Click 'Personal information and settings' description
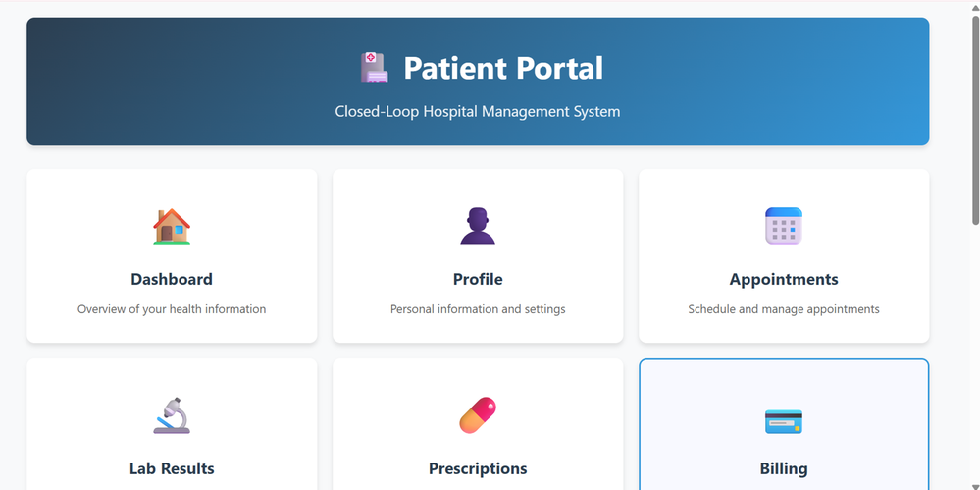The image size is (980, 490). tap(478, 309)
